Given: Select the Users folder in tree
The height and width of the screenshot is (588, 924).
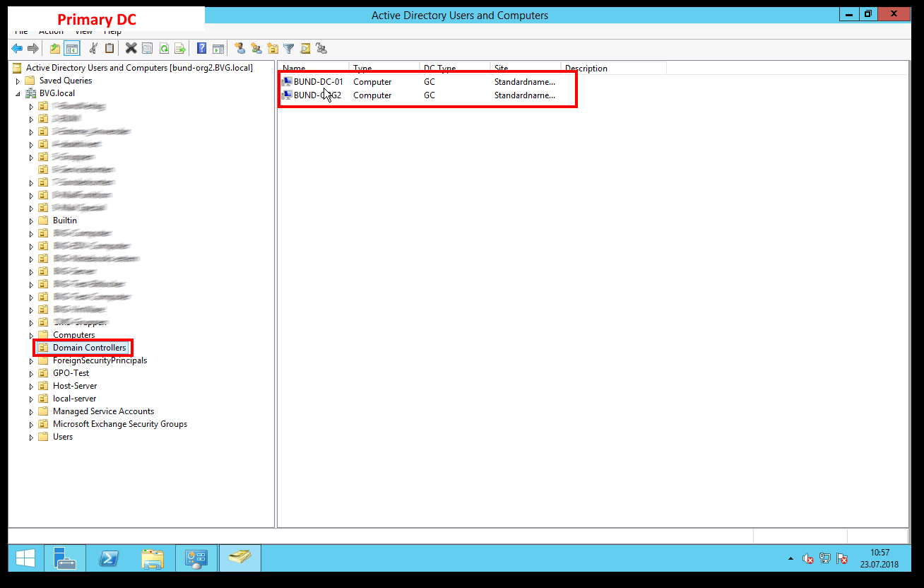Looking at the screenshot, I should pyautogui.click(x=63, y=437).
